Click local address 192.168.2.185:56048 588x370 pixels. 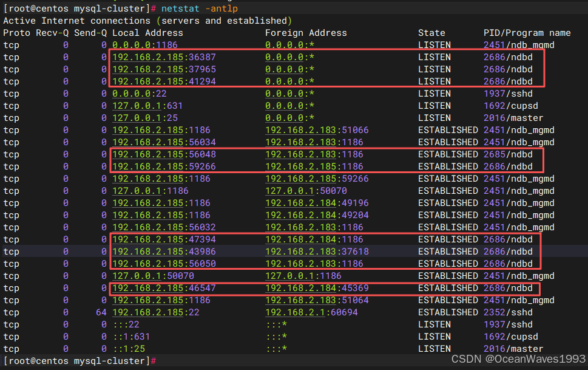(x=164, y=154)
